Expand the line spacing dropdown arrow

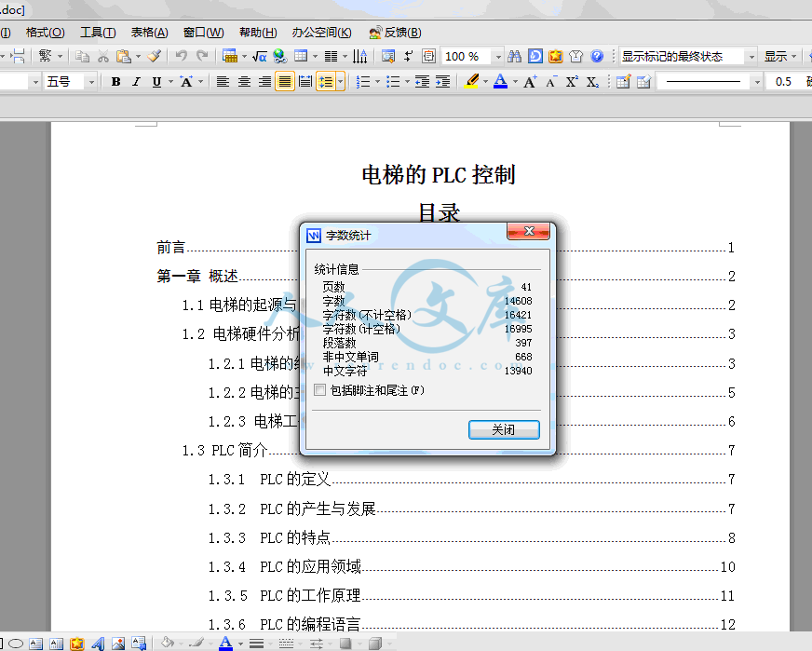(x=340, y=81)
